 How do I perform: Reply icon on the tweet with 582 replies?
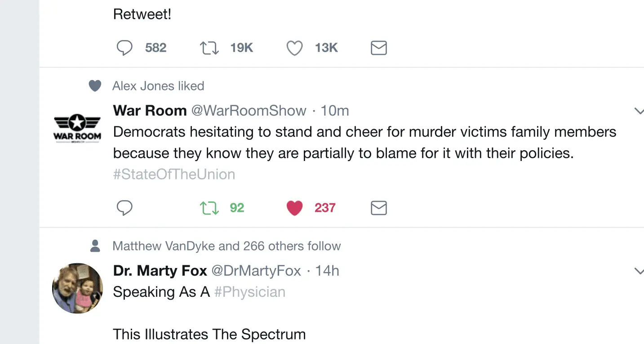tap(124, 48)
